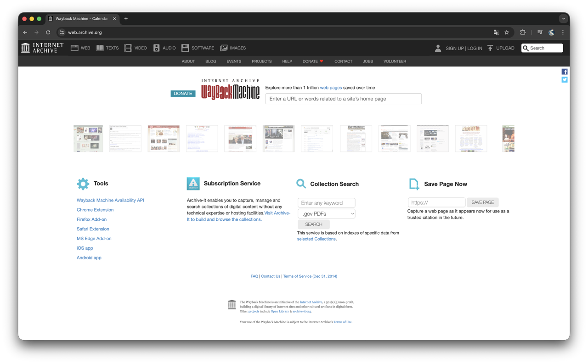Image resolution: width=588 pixels, height=364 pixels.
Task: Focus the top-right Search box
Action: click(x=542, y=48)
